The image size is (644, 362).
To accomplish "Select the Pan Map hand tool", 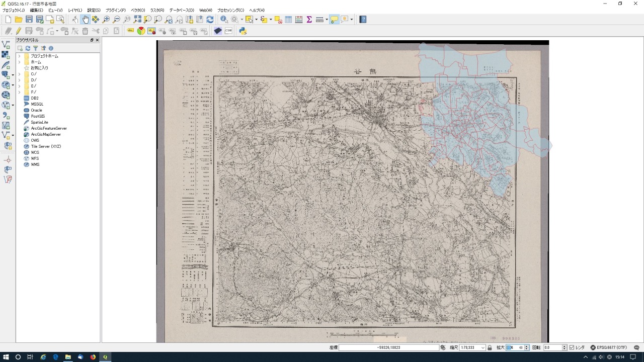I will point(86,19).
